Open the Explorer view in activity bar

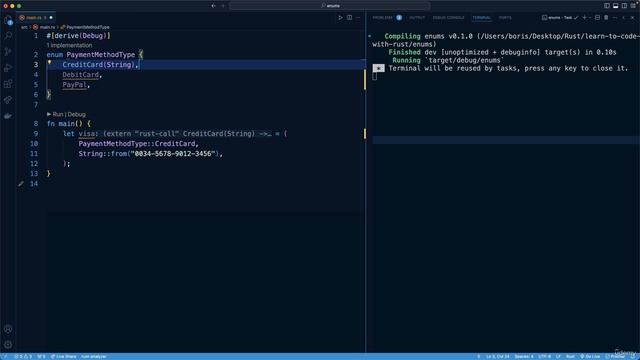tap(8, 20)
